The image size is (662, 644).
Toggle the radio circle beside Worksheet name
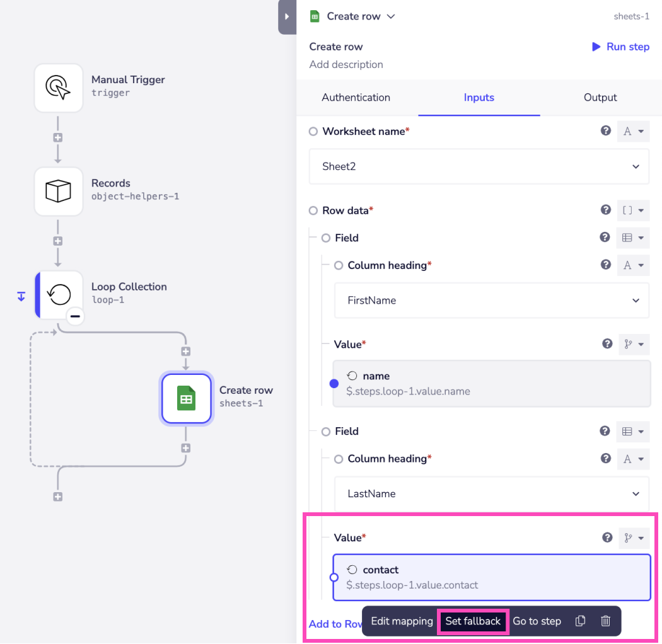[313, 132]
